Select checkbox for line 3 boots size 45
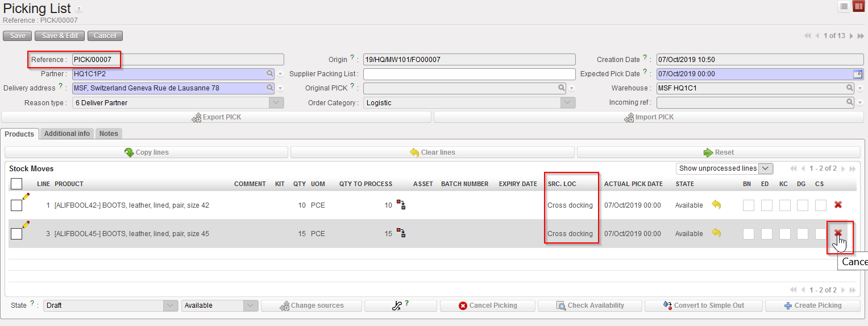The image size is (868, 326). pos(16,234)
